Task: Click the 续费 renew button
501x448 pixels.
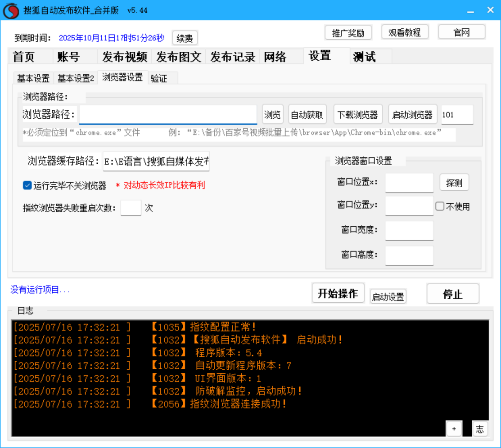Action: tap(185, 38)
